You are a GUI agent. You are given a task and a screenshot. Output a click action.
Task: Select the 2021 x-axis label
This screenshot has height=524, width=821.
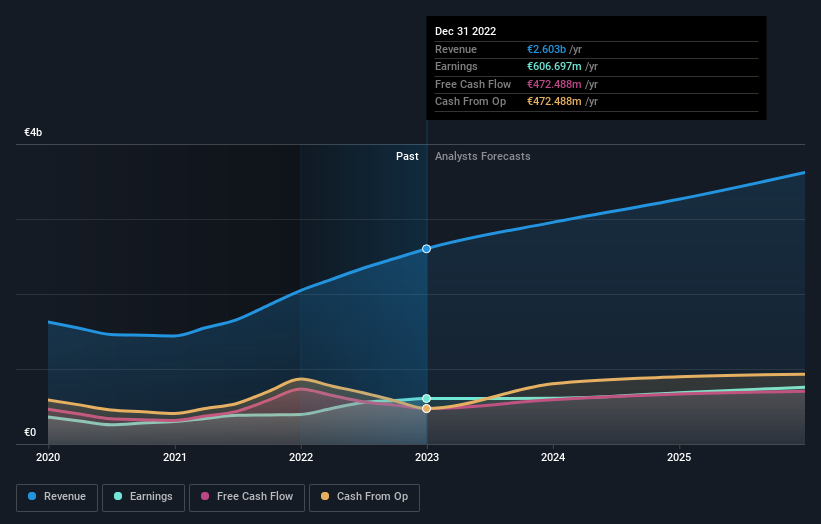coord(174,457)
